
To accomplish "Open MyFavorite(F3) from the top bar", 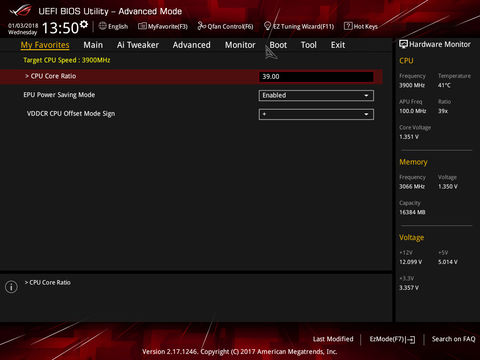I will click(163, 26).
